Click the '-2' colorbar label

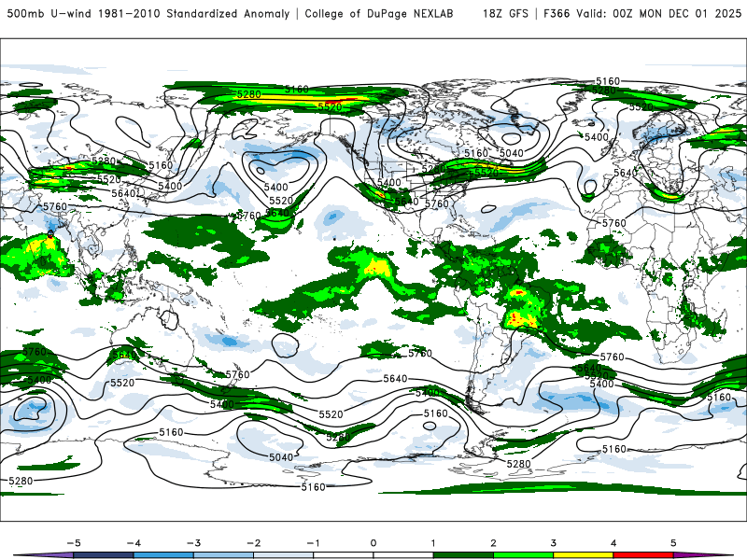[253, 543]
